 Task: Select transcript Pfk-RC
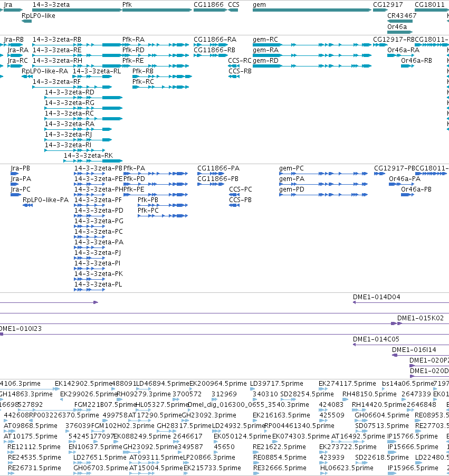pyautogui.click(x=143, y=82)
